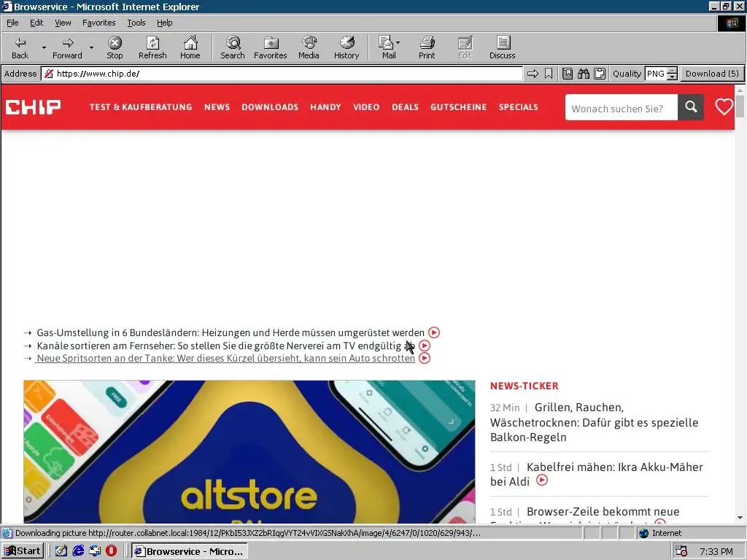This screenshot has width=747, height=560.
Task: Open the DEALS navigation link
Action: 405,107
